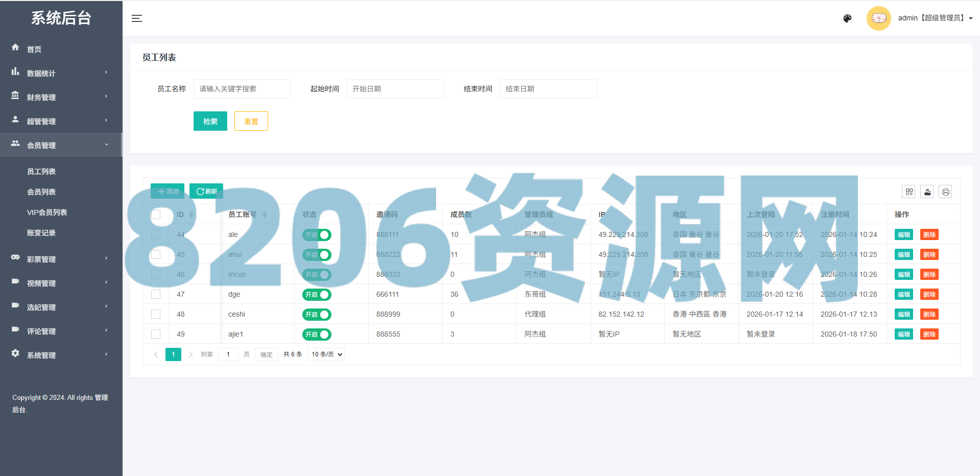Toggle status switch for ceshi

pos(317,315)
